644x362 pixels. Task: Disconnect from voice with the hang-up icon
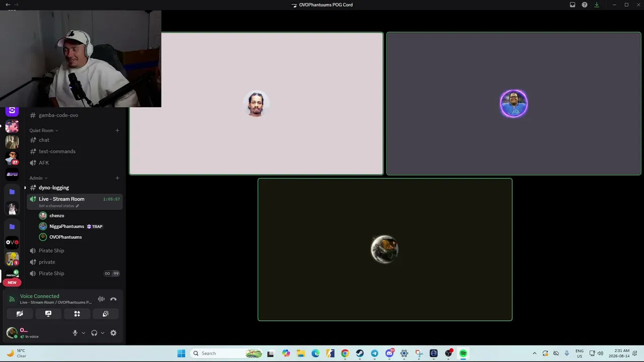[x=113, y=299]
